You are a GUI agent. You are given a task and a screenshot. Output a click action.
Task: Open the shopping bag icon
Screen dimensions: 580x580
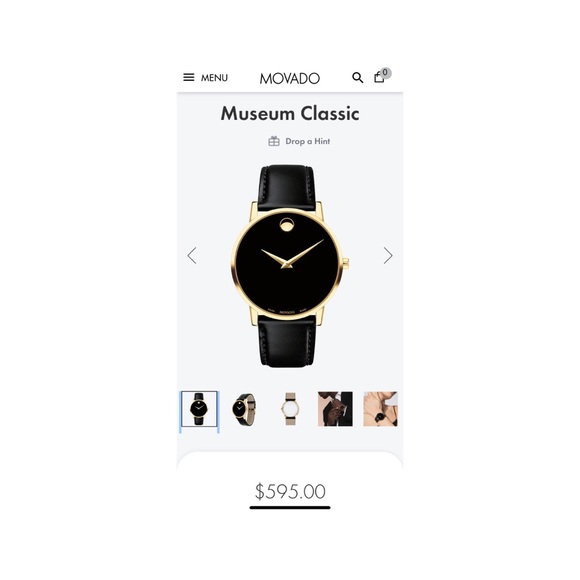tap(379, 77)
